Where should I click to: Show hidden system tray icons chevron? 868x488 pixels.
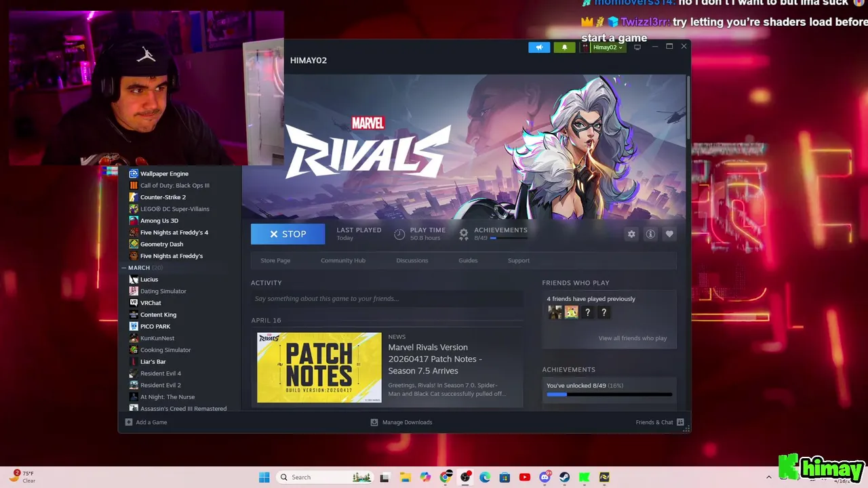tap(768, 477)
